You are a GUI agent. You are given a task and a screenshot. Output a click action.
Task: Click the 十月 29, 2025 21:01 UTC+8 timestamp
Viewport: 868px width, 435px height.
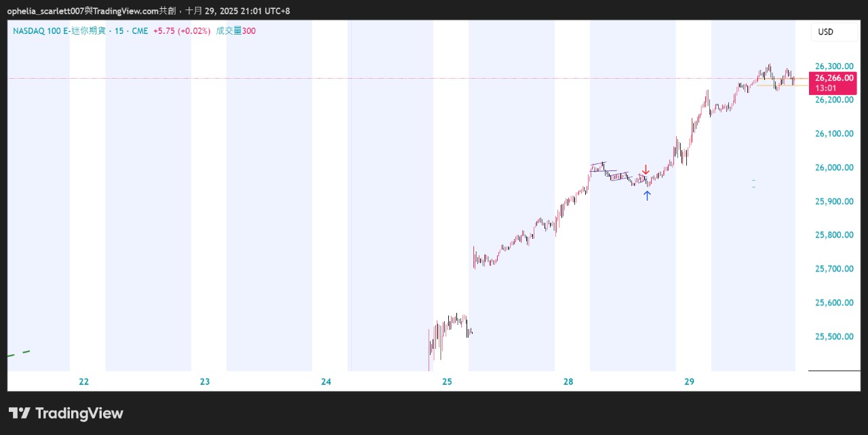click(x=238, y=11)
